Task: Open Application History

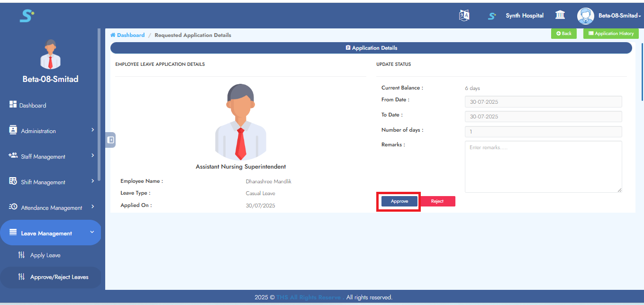Action: coord(610,34)
